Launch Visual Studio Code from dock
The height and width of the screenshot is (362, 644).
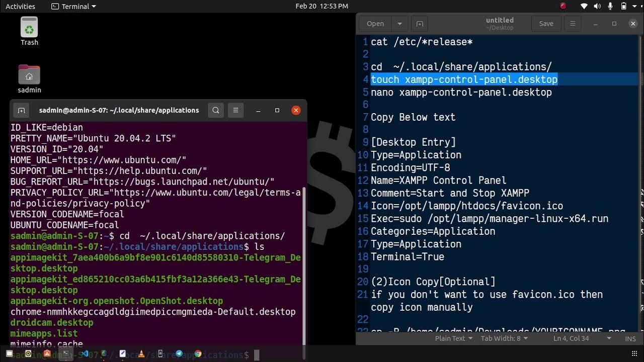(85, 354)
